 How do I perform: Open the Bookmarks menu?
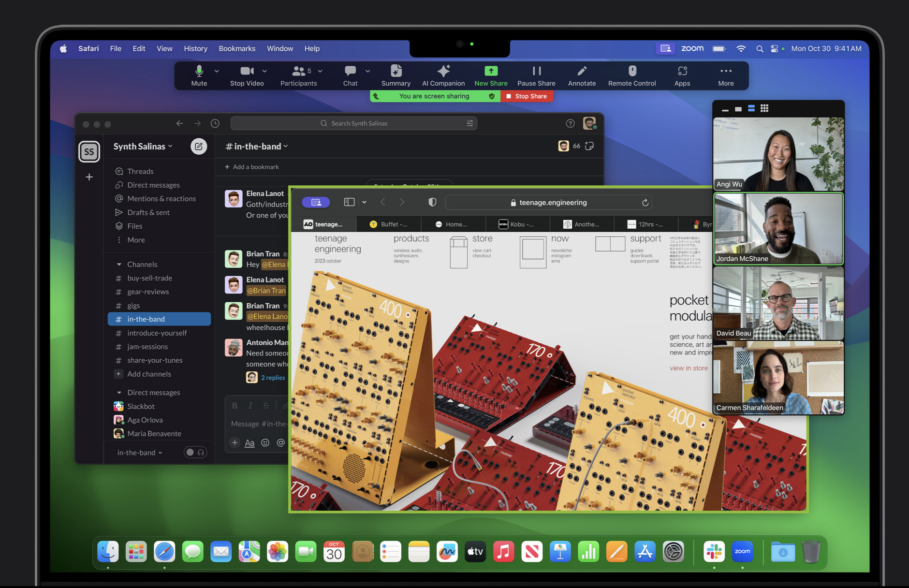[x=237, y=48]
